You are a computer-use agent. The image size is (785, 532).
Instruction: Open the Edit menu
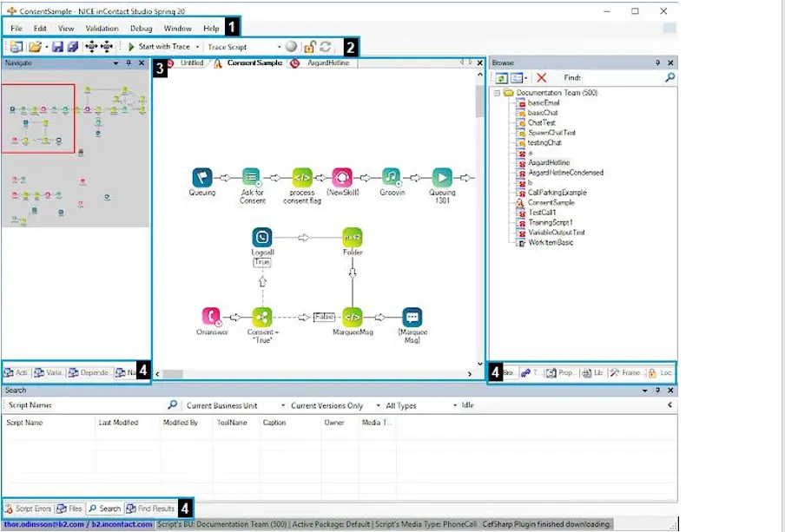[40, 29]
